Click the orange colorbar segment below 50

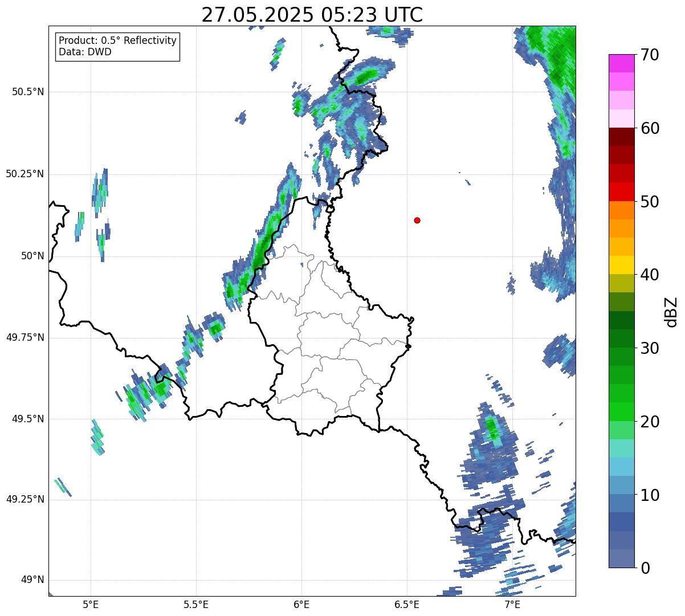(x=622, y=210)
